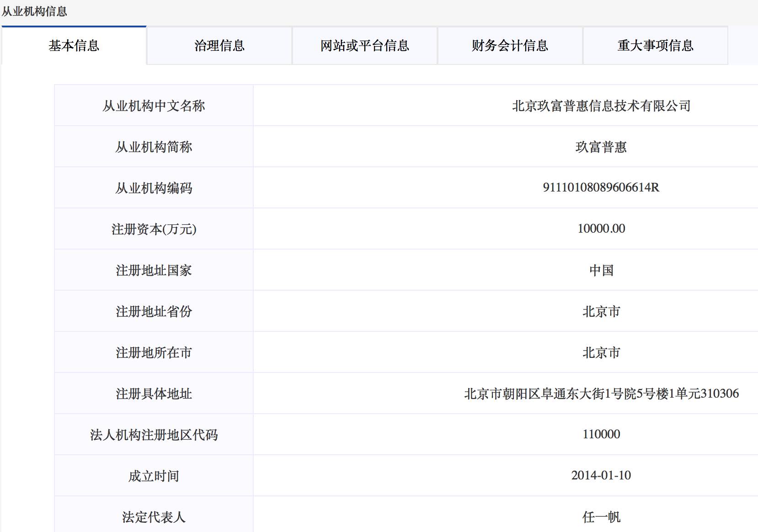Select the 注册地址国家 value 中国
This screenshot has width=758, height=532.
(x=601, y=270)
